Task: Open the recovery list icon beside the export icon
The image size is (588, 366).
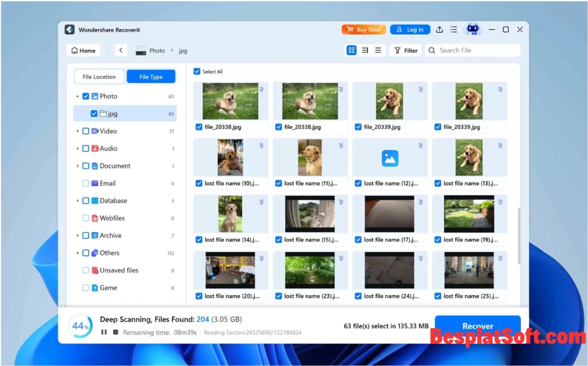Action: tap(453, 29)
